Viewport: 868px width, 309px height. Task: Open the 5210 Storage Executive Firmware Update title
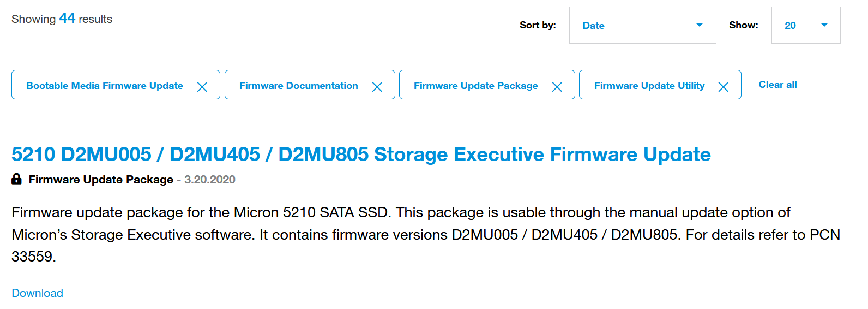pyautogui.click(x=361, y=154)
